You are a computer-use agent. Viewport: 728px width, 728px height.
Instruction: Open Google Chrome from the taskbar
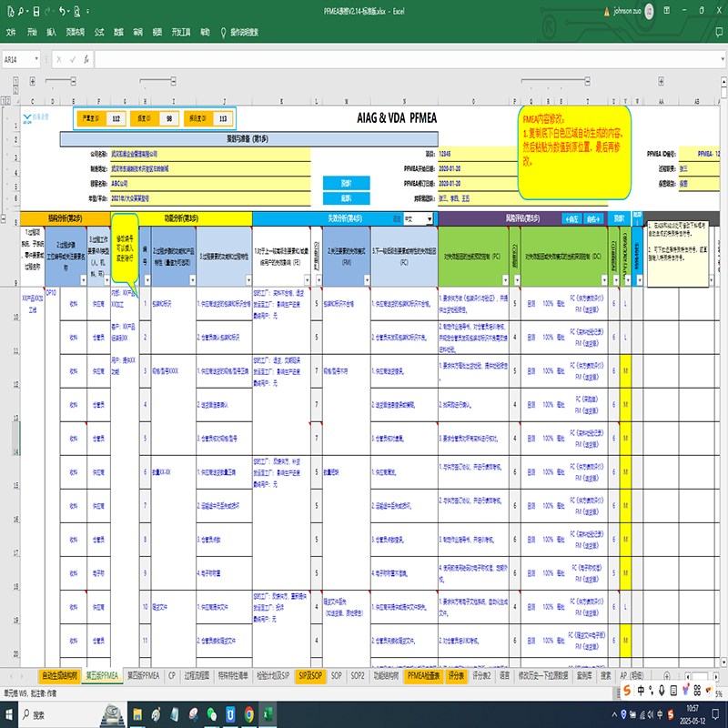click(x=248, y=714)
